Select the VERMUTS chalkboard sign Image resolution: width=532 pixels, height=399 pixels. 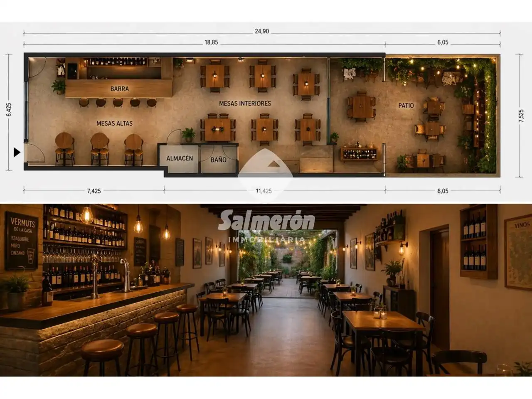pyautogui.click(x=22, y=240)
